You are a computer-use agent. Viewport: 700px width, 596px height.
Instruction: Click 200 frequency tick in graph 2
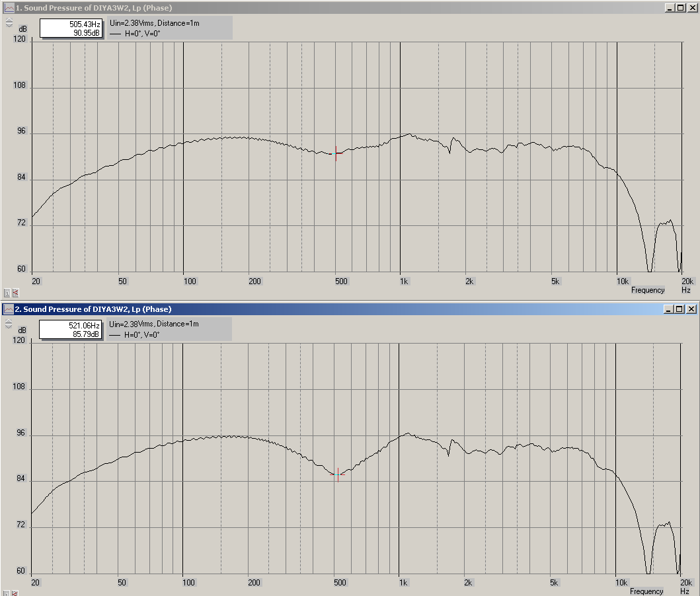tap(254, 583)
